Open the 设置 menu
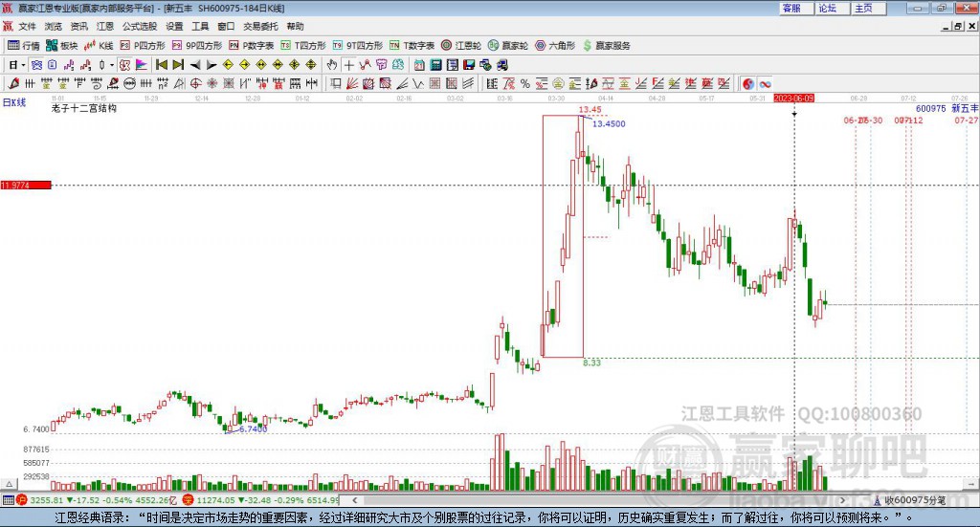Image resolution: width=980 pixels, height=527 pixels. pyautogui.click(x=174, y=26)
